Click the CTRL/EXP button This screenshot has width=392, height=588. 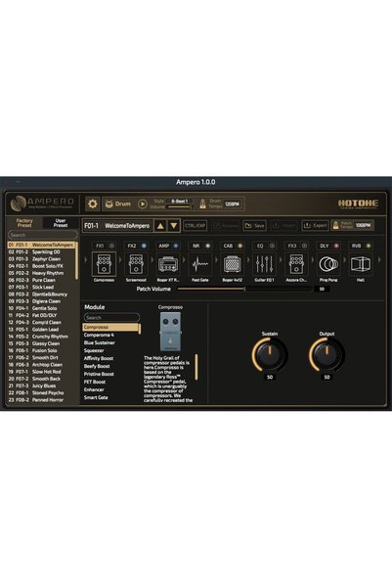tap(196, 225)
